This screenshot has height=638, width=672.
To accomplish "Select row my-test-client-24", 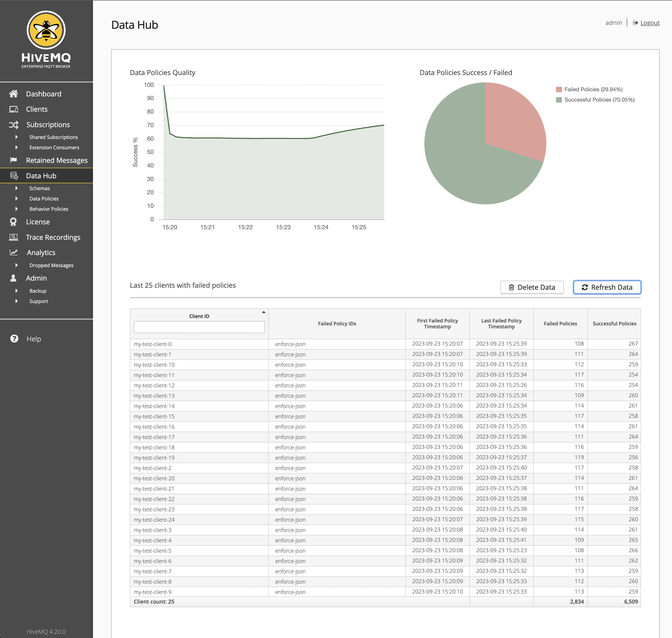I will 385,519.
